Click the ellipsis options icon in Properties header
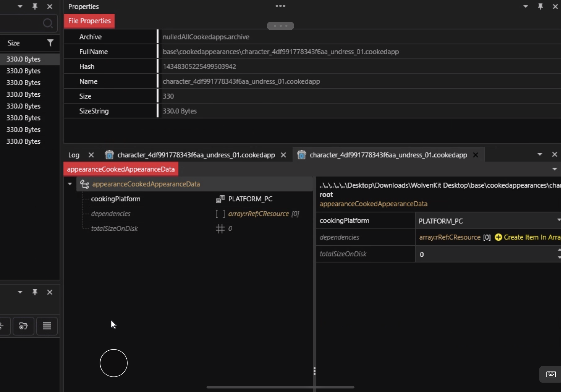 [x=280, y=6]
